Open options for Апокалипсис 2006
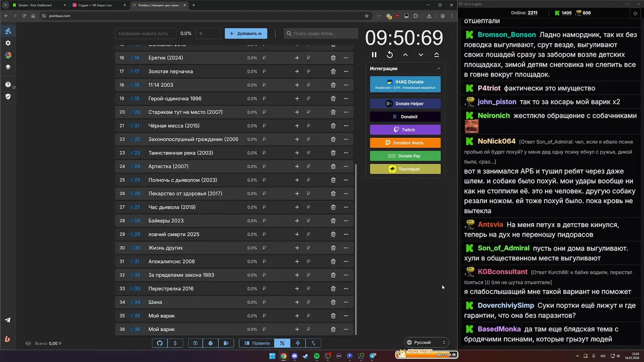The width and height of the screenshot is (644, 362). 346,261
